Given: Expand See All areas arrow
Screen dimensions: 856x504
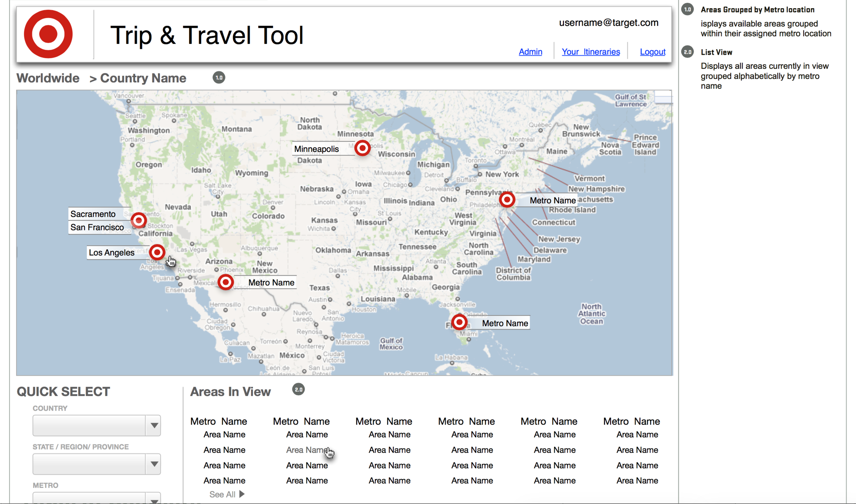Looking at the screenshot, I should 242,494.
